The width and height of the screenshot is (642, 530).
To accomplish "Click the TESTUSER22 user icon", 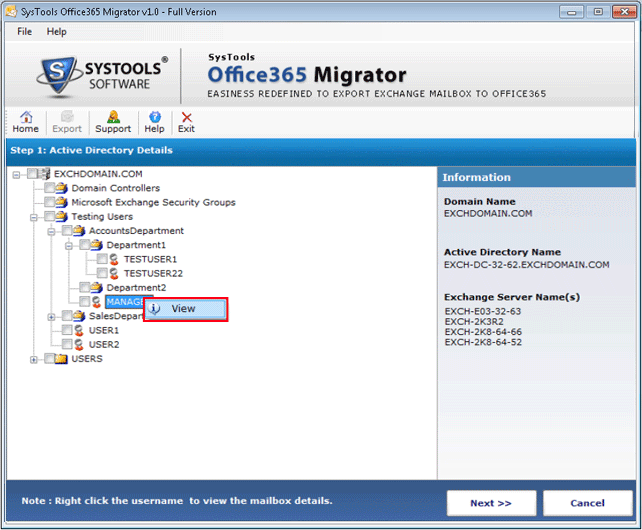I will click(114, 273).
